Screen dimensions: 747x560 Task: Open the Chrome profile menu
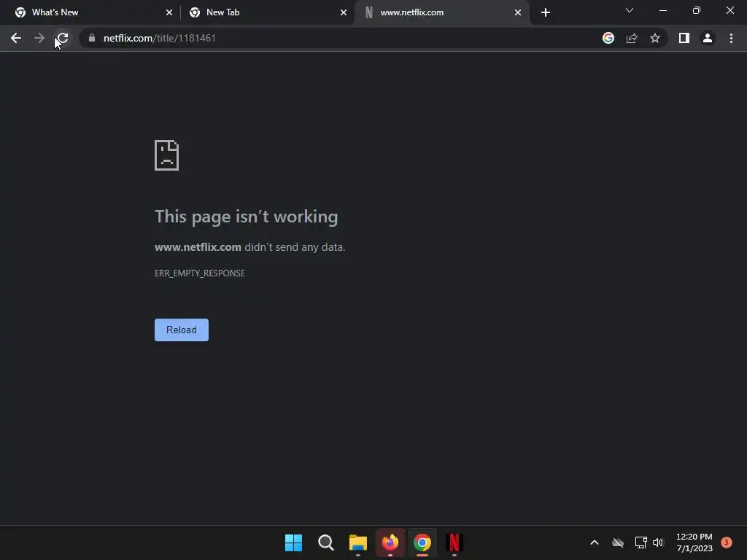tap(708, 38)
